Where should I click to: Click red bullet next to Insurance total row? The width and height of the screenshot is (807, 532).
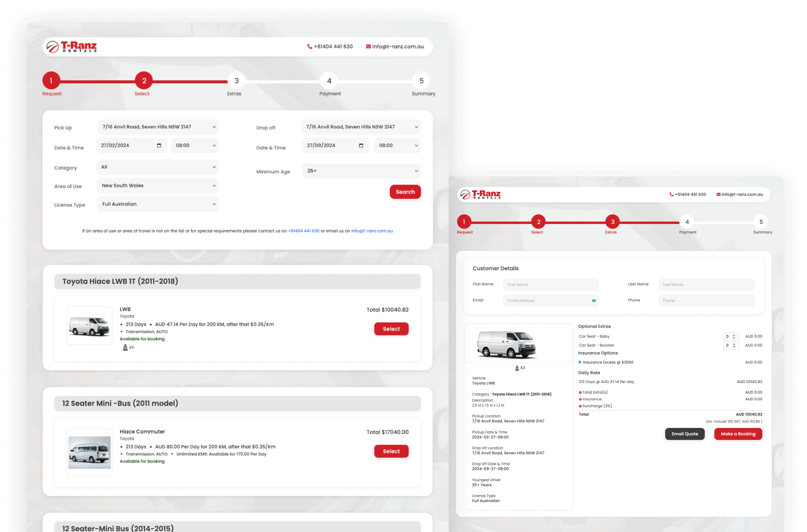coord(580,399)
